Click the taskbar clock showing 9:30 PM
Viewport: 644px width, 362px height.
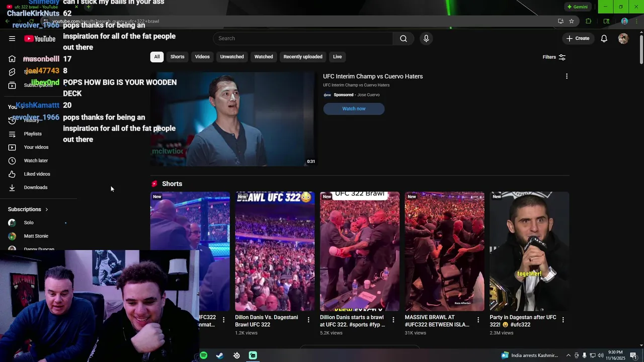click(616, 355)
